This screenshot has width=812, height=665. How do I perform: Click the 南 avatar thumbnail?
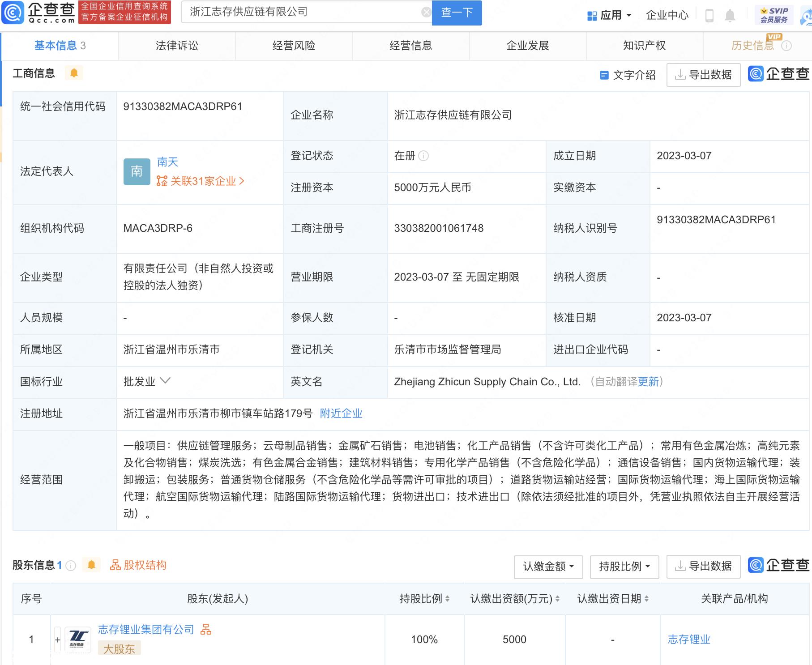pyautogui.click(x=137, y=171)
